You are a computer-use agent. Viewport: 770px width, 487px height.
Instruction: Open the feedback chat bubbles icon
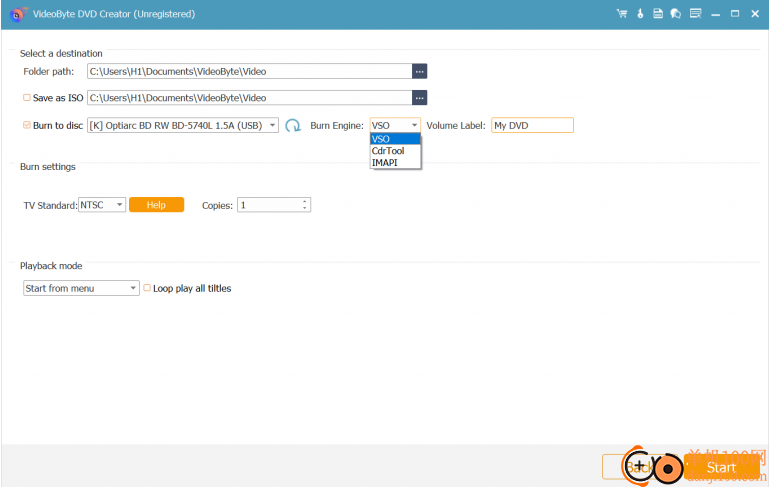coord(676,14)
